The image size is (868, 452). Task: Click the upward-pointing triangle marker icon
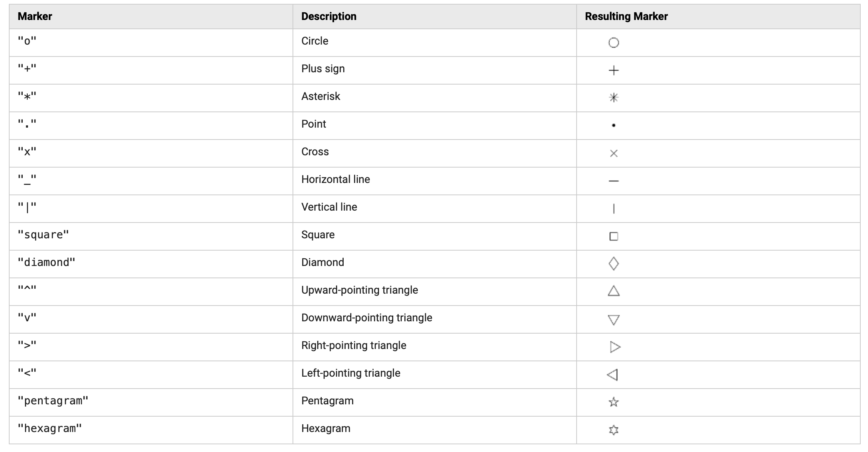614,291
